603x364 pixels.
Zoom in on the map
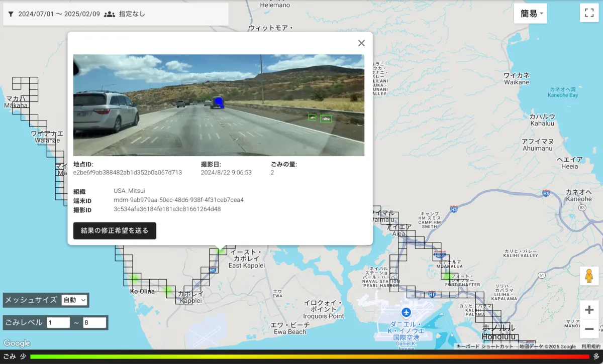[589, 310]
